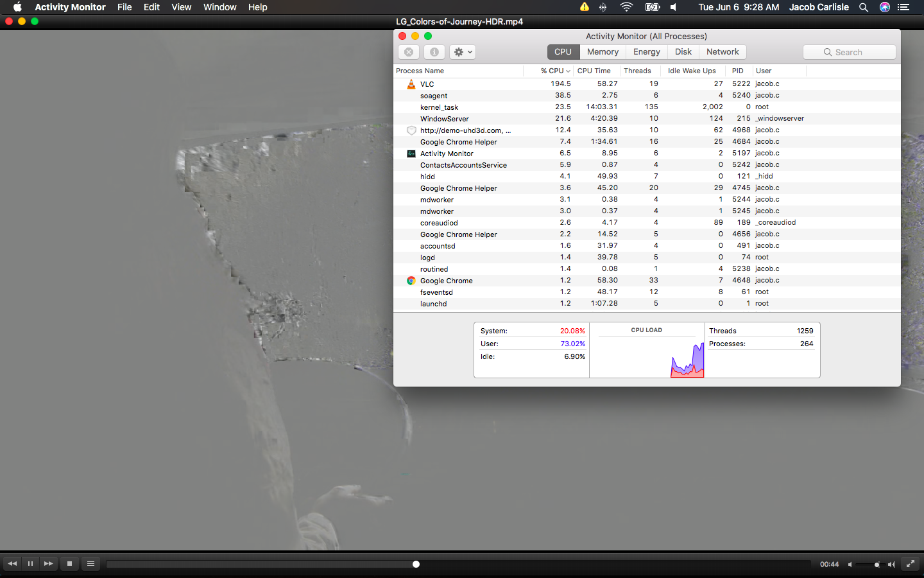Click the volume icon in menu bar
This screenshot has width=924, height=578.
(x=674, y=7)
